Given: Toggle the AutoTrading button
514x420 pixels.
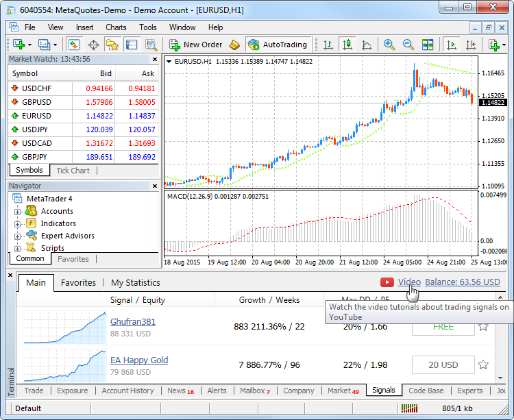Looking at the screenshot, I should tap(277, 45).
